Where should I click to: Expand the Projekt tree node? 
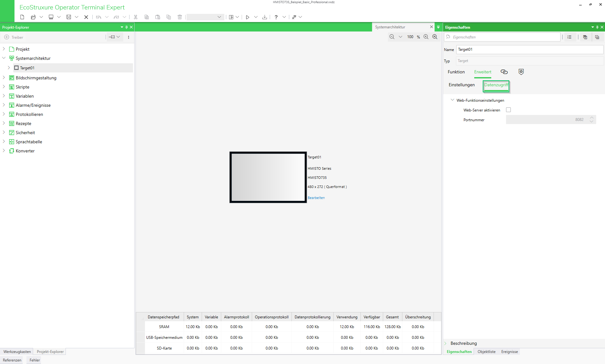tap(4, 49)
